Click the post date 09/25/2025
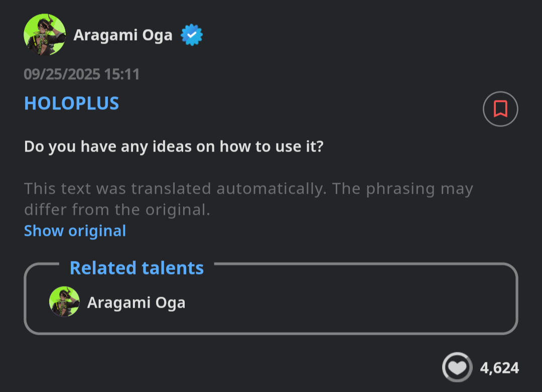The height and width of the screenshot is (392, 542). (x=62, y=74)
